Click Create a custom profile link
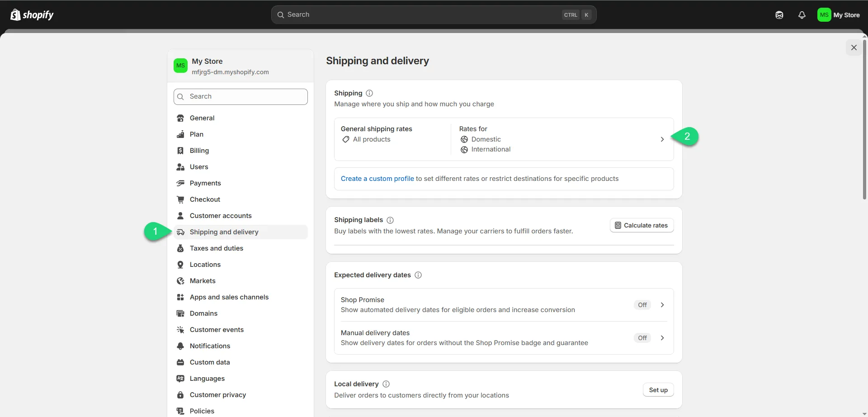The image size is (868, 417). (x=377, y=179)
